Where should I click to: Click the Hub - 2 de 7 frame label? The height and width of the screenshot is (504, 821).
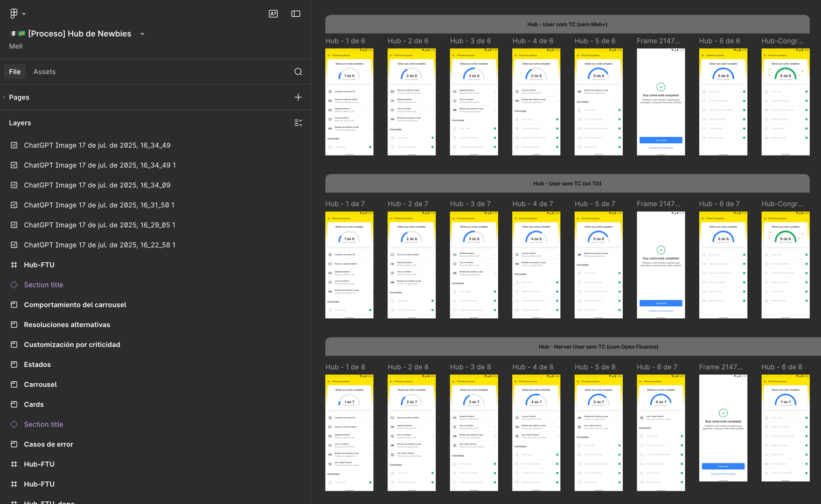tap(408, 204)
